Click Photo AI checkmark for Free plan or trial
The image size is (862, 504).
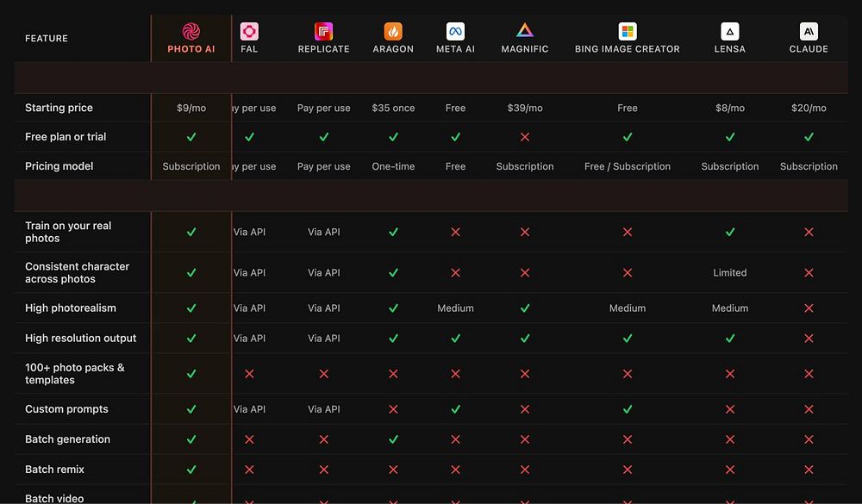pos(191,137)
